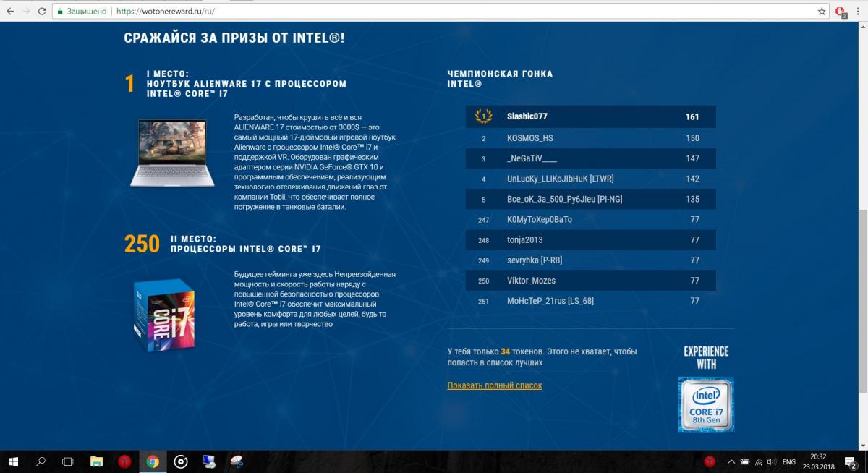This screenshot has width=868, height=473.
Task: Open taskbar search magnifier
Action: pyautogui.click(x=41, y=461)
